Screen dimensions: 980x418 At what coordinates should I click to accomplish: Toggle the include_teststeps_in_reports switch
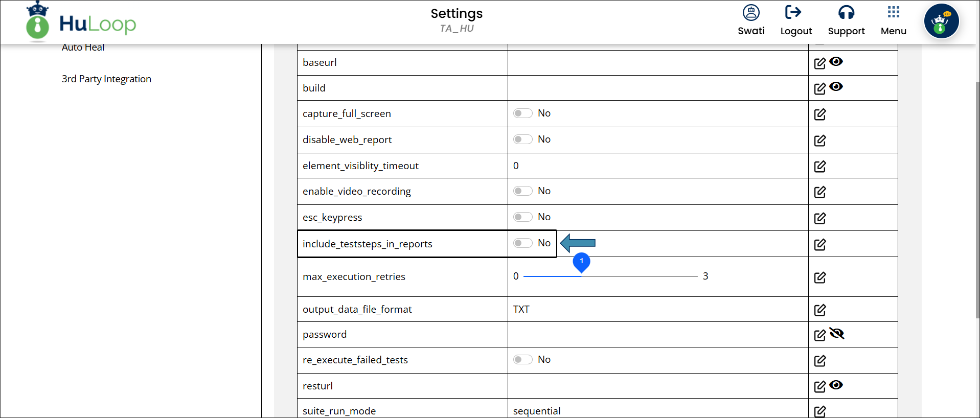point(522,243)
